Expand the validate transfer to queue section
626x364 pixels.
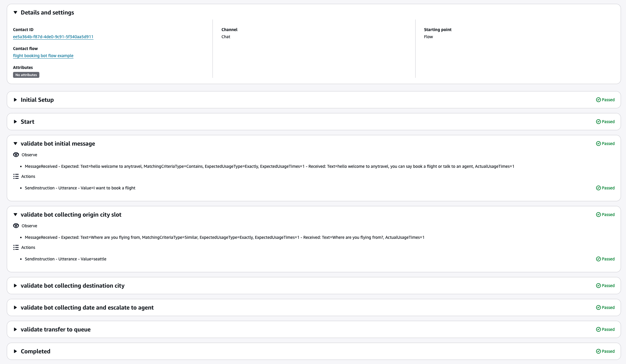click(x=15, y=329)
